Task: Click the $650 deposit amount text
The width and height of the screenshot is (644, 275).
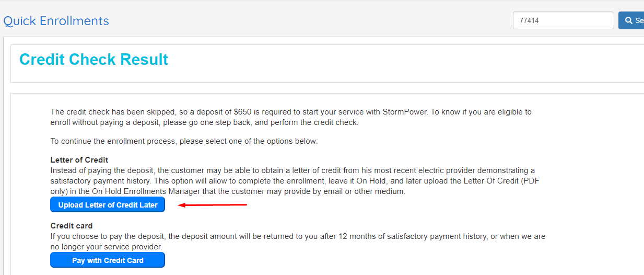Action: 243,112
